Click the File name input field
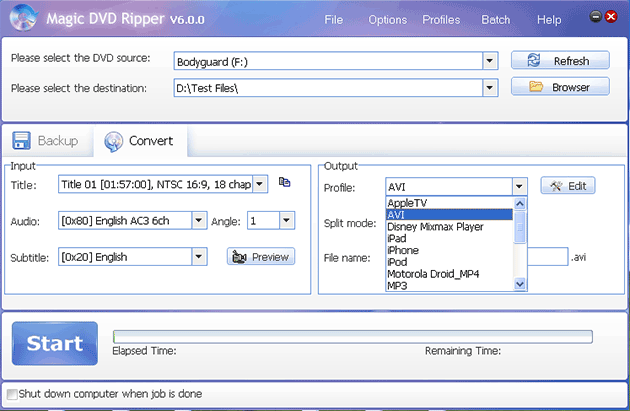This screenshot has height=411, width=630. (x=548, y=256)
